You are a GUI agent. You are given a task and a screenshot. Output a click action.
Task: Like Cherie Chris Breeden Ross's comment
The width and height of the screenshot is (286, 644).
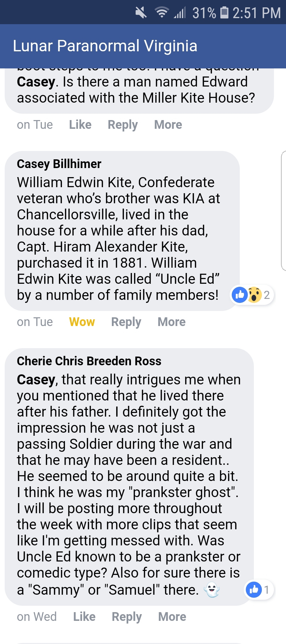pyautogui.click(x=84, y=617)
